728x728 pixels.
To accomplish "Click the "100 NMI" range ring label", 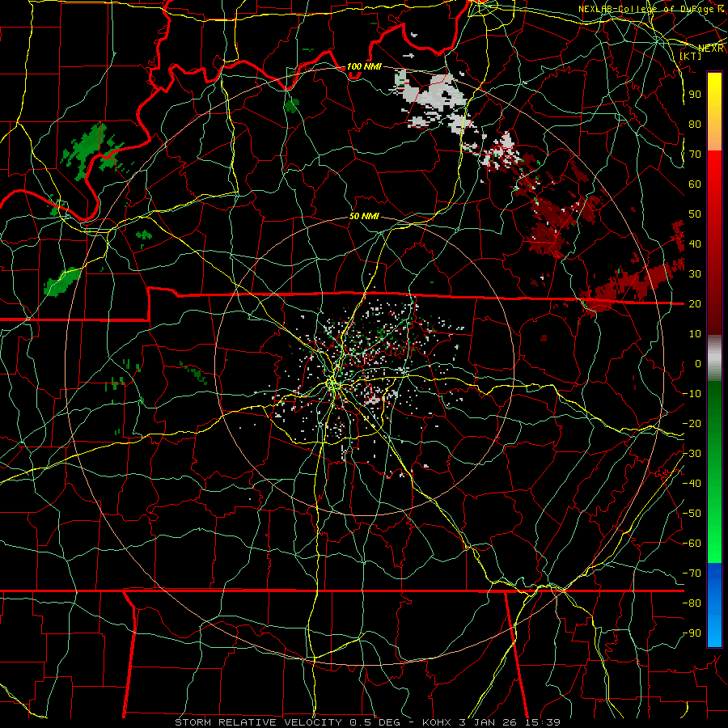I will pos(364,66).
